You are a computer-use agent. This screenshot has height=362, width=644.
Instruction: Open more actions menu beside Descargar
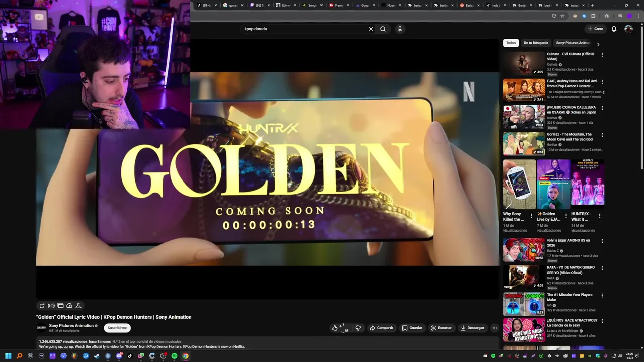point(494,328)
